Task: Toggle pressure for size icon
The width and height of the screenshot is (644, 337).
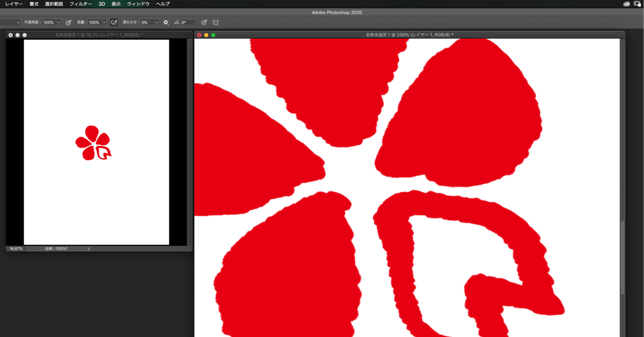Action: 204,23
